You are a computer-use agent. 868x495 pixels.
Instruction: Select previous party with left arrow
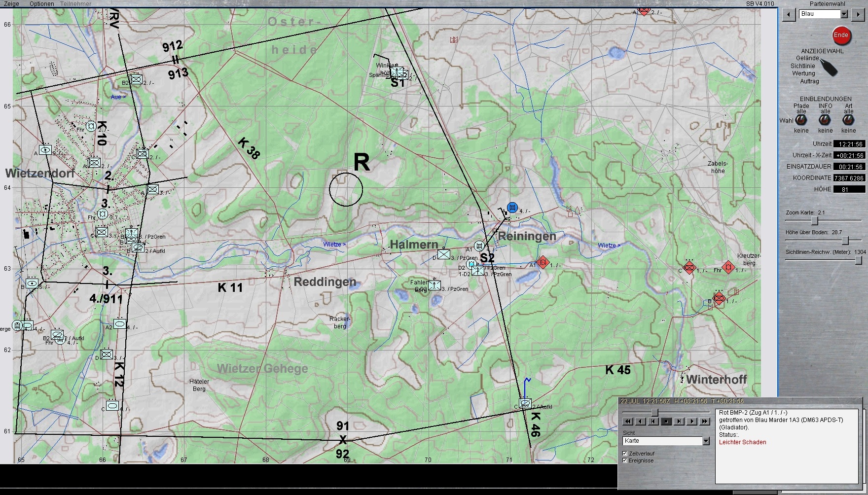789,14
